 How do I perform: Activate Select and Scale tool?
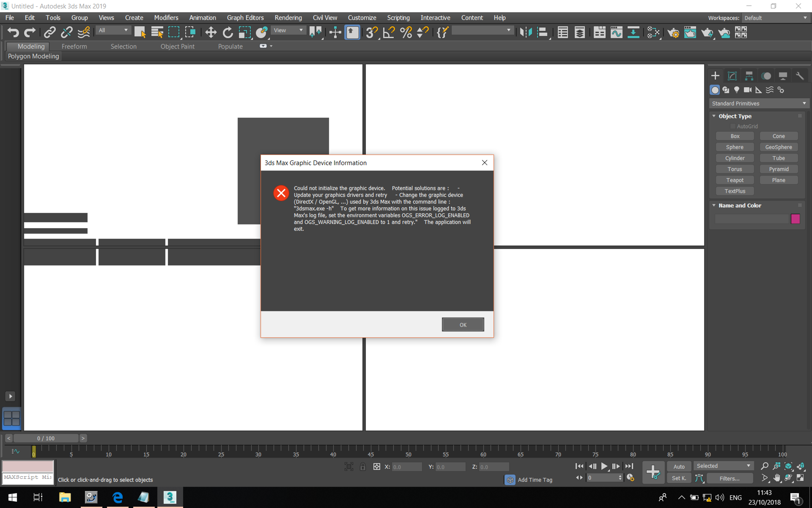(x=245, y=32)
